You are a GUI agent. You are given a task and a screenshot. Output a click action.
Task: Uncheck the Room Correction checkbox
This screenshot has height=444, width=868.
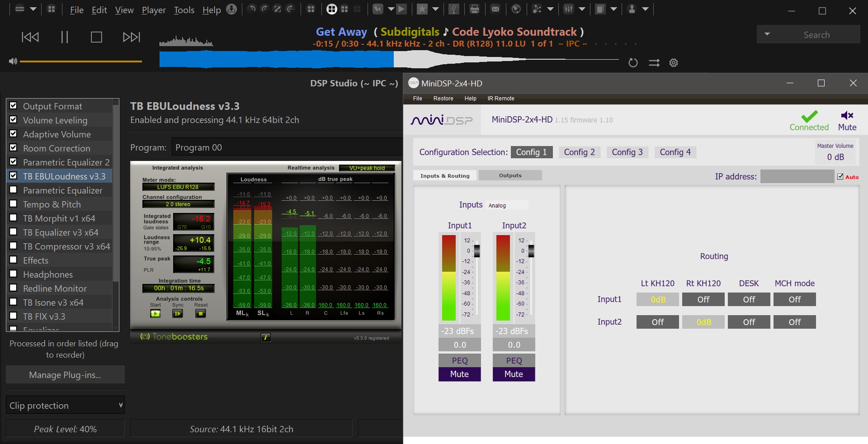(14, 147)
